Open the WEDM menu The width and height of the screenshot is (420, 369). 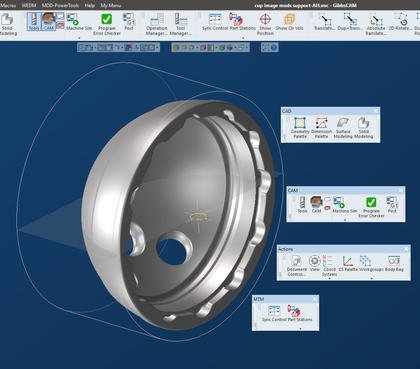point(29,5)
